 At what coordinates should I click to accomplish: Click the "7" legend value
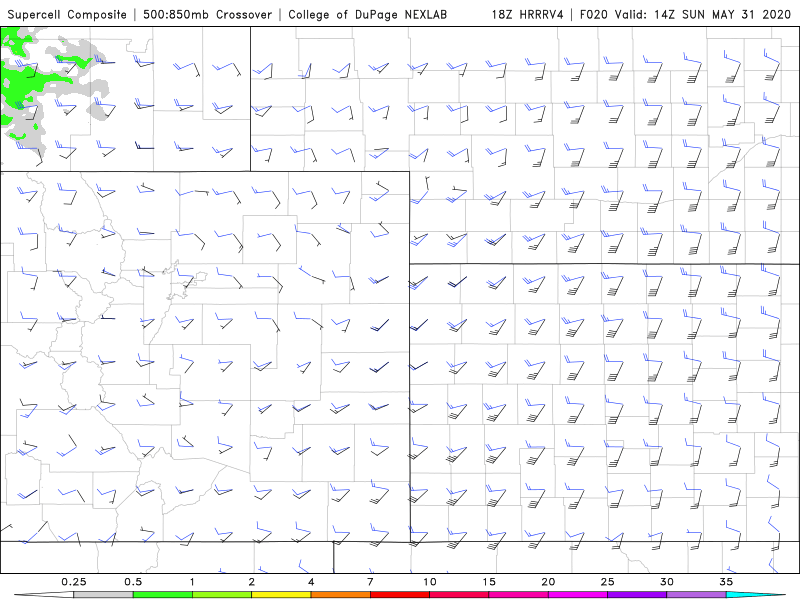coord(370,582)
